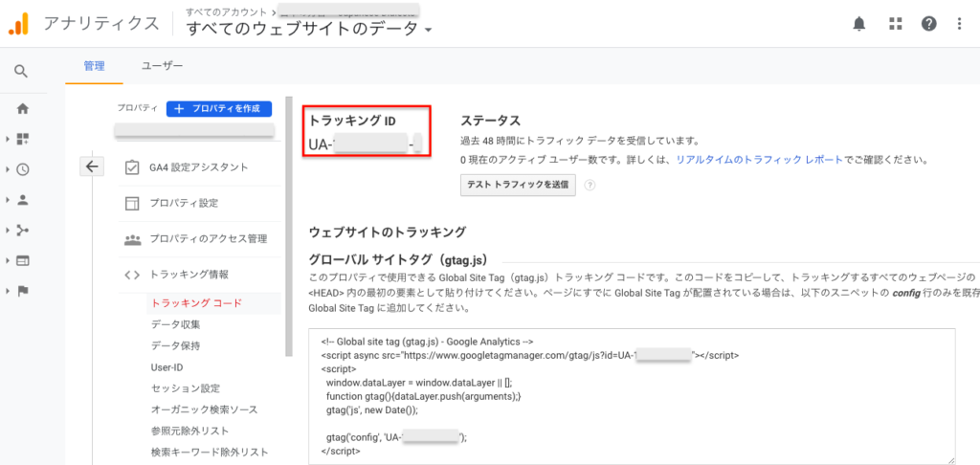Click the ウェブサイトのトラッキング heading
This screenshot has height=465, width=980.
tap(388, 232)
